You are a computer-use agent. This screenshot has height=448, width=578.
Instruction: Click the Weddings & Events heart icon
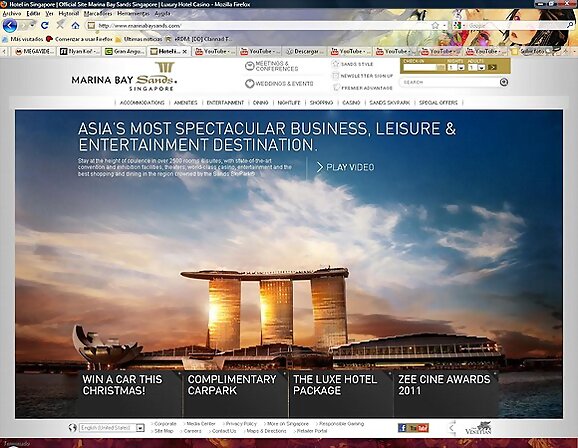click(250, 84)
